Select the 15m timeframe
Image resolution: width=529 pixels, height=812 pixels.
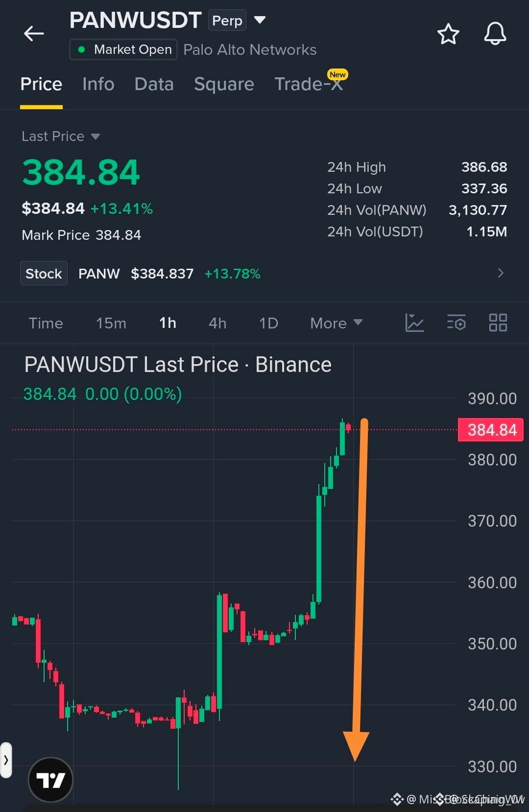point(111,323)
